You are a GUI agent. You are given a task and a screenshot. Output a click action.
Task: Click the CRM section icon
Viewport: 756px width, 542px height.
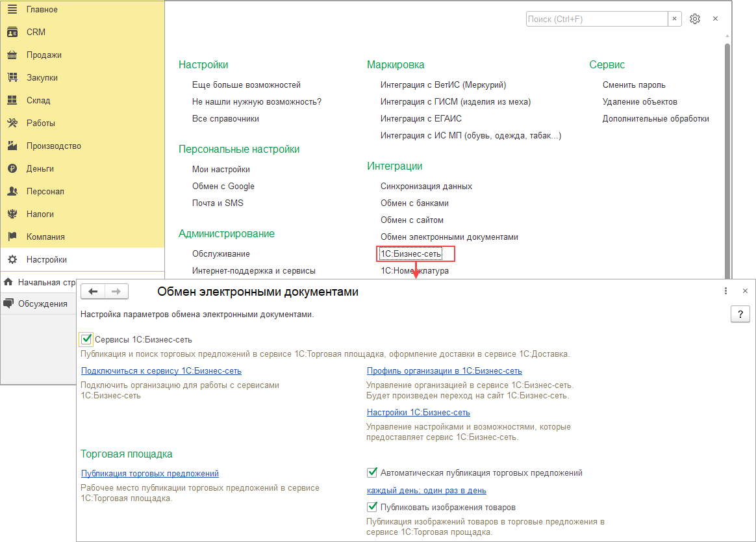click(12, 32)
